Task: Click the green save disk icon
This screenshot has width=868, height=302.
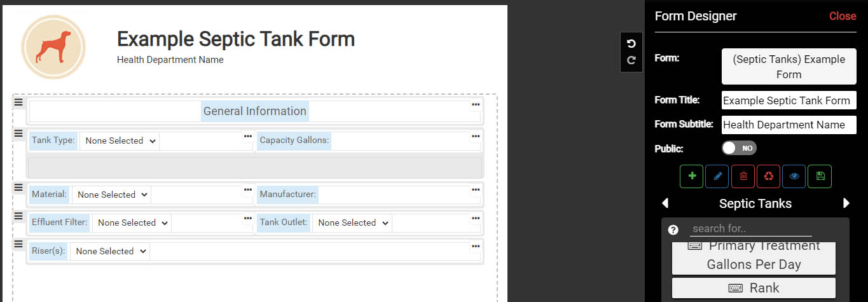Action: coord(820,176)
